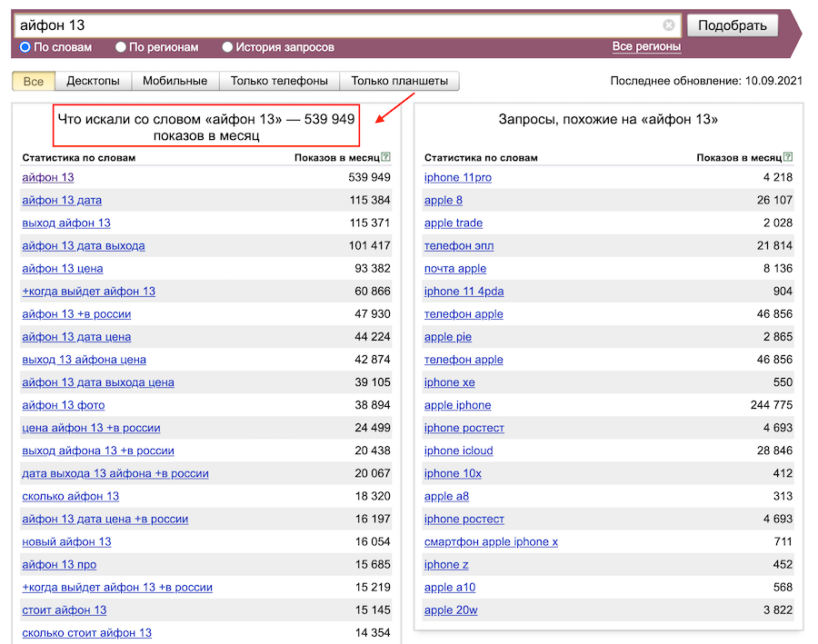Choose the История запросов radio option
The height and width of the screenshot is (644, 818).
228,47
